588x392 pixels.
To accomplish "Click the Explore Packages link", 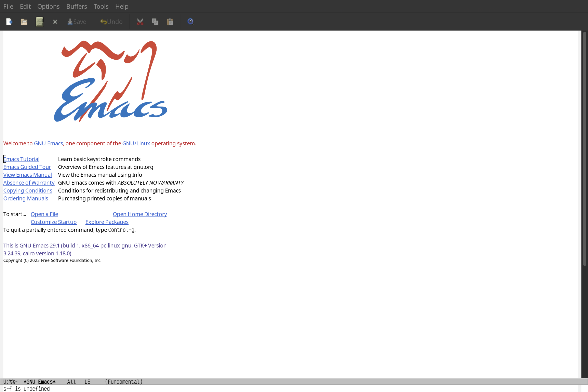I will click(x=107, y=222).
